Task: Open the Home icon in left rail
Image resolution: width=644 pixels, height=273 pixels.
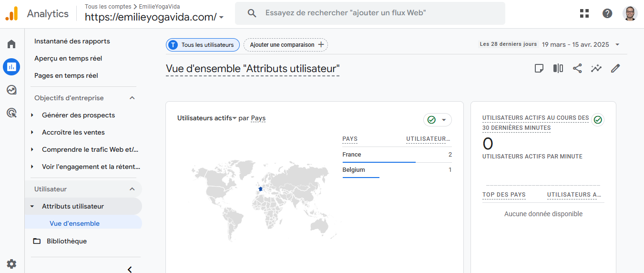Action: 11,44
